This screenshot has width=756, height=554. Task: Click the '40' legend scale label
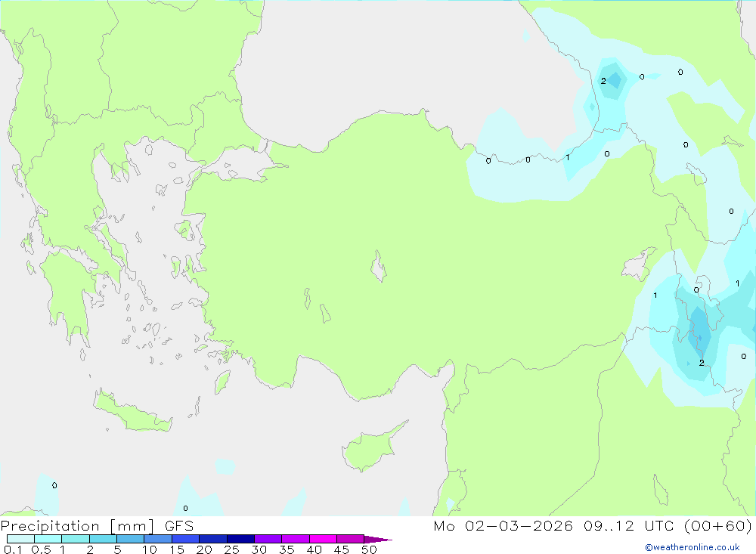314,549
